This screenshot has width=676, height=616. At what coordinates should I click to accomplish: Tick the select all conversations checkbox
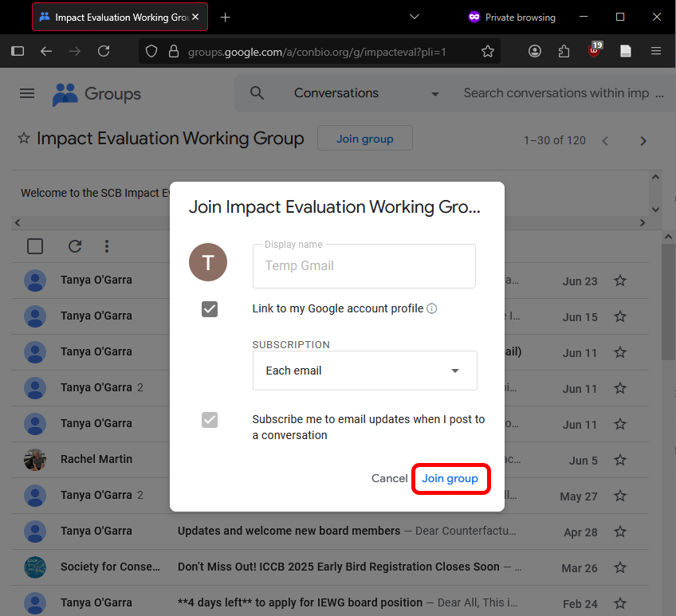click(x=35, y=246)
